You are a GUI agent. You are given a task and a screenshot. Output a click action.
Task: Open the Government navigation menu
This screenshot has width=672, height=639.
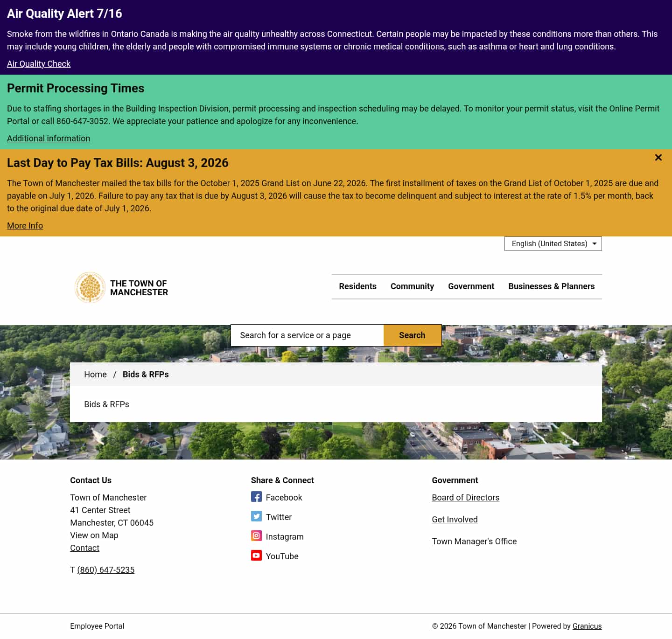(x=471, y=286)
